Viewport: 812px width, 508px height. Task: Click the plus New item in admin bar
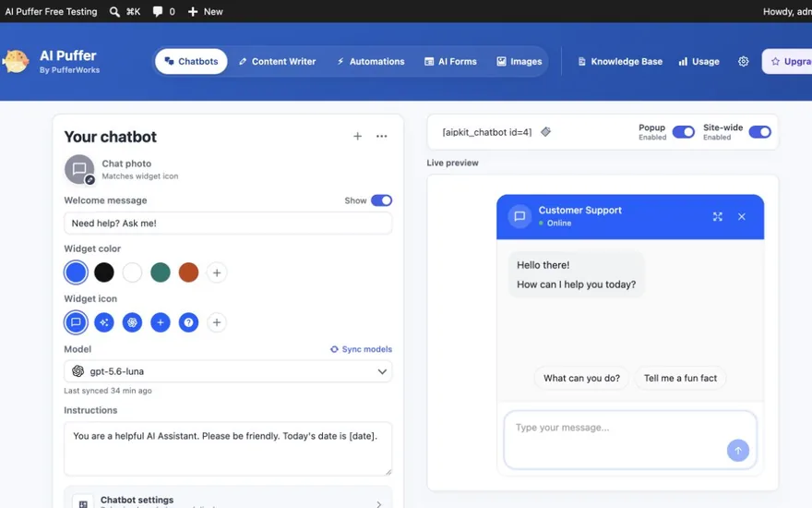tap(205, 11)
